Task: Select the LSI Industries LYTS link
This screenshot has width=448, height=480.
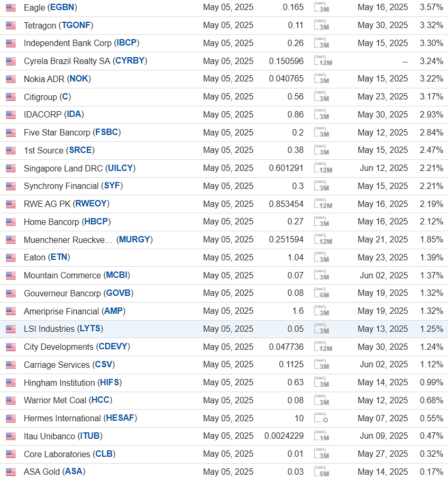Action: click(90, 329)
